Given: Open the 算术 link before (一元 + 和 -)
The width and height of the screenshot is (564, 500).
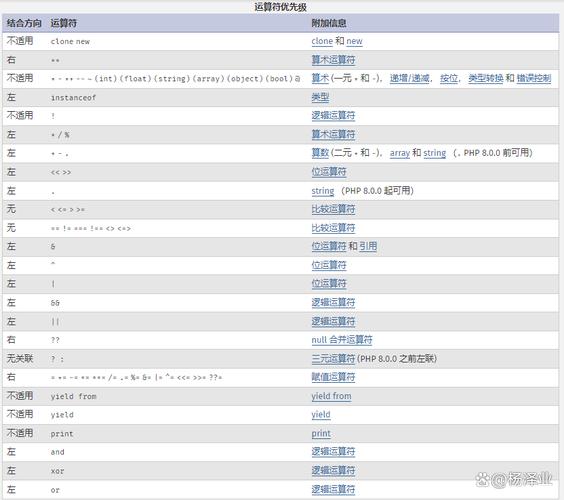Looking at the screenshot, I should [320, 78].
